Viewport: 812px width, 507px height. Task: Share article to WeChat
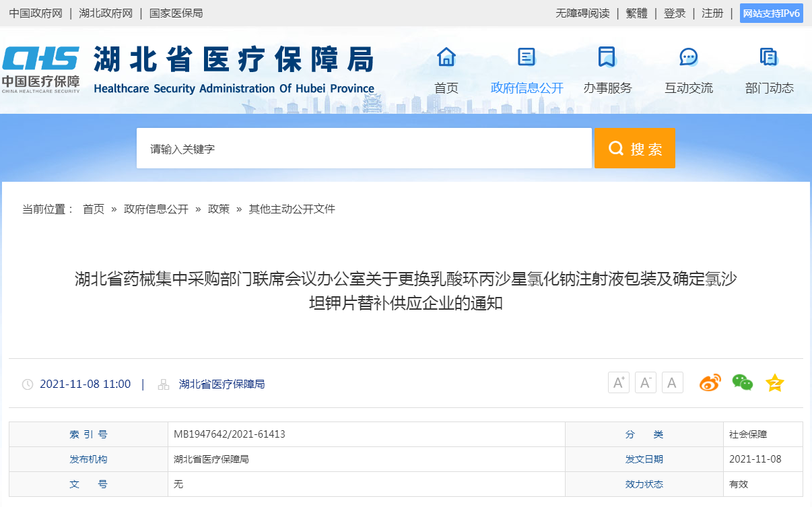[742, 382]
